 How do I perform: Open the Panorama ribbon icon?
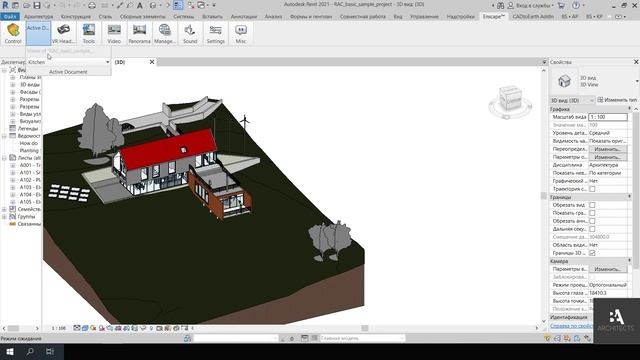[139, 33]
